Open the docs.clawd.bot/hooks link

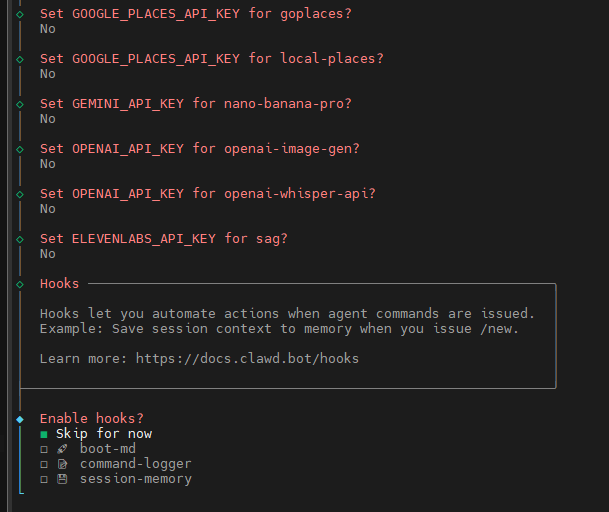[x=247, y=358]
